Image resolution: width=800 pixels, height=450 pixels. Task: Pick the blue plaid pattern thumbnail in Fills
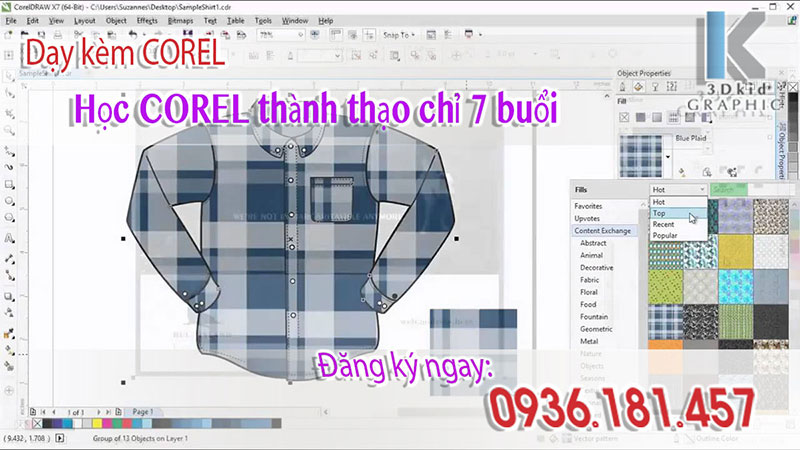tap(665, 321)
